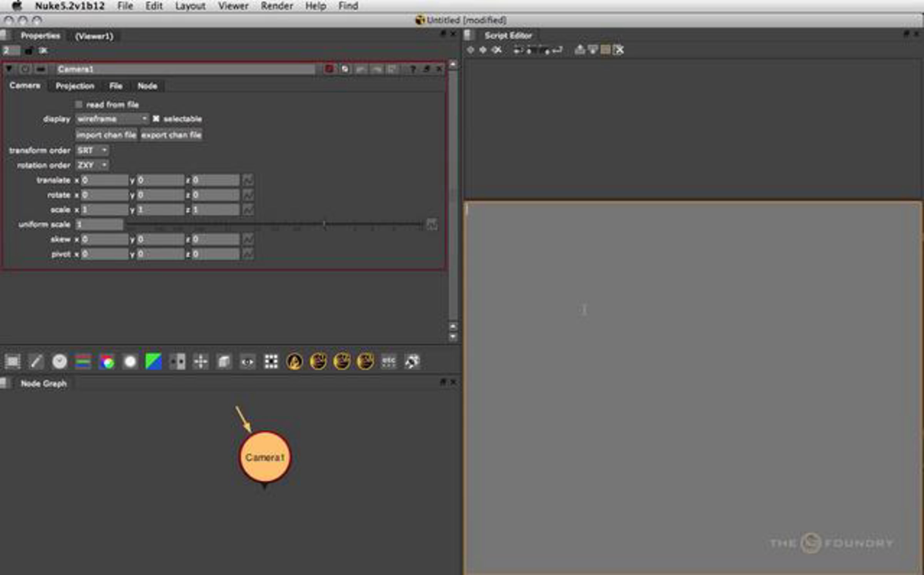Image resolution: width=924 pixels, height=575 pixels.
Task: Open the translate animation menu
Action: tap(248, 180)
